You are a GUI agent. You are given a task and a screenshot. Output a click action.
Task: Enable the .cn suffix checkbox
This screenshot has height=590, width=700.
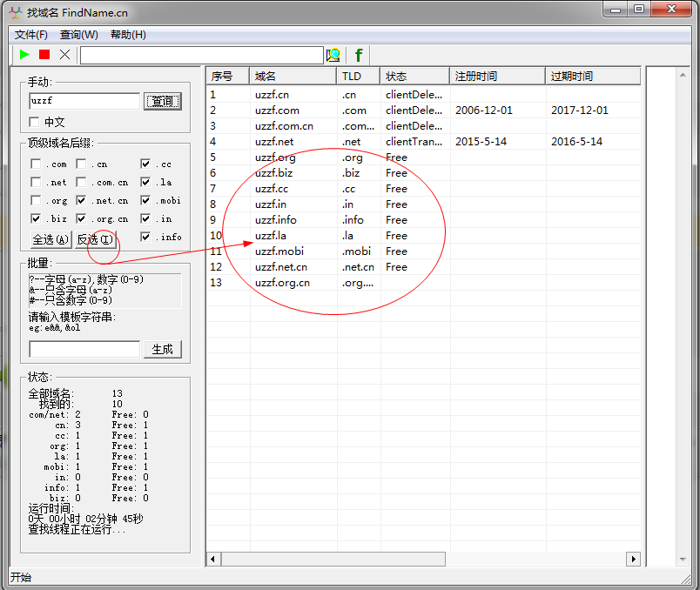(x=81, y=164)
